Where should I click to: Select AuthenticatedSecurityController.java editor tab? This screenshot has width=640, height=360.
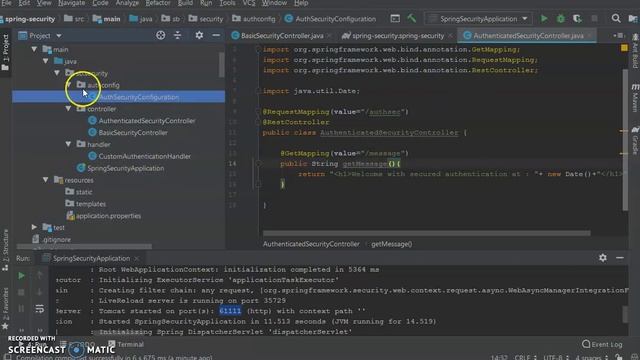[527, 36]
